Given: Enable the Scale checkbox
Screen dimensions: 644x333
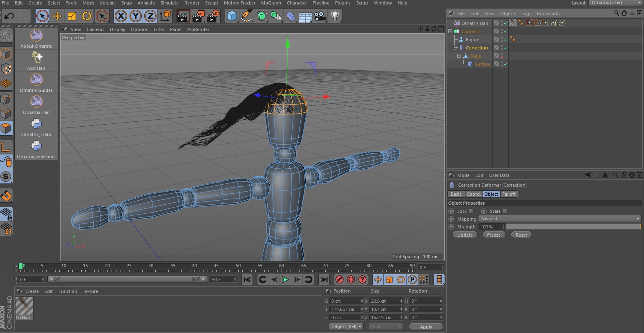Looking at the screenshot, I should (505, 211).
